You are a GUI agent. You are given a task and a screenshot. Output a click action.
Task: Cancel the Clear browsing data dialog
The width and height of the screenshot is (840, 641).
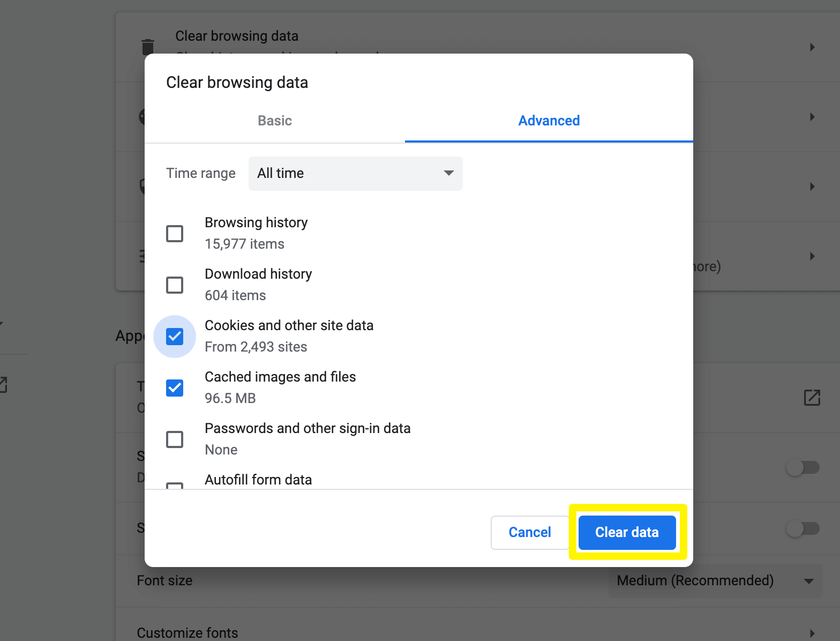(x=530, y=532)
